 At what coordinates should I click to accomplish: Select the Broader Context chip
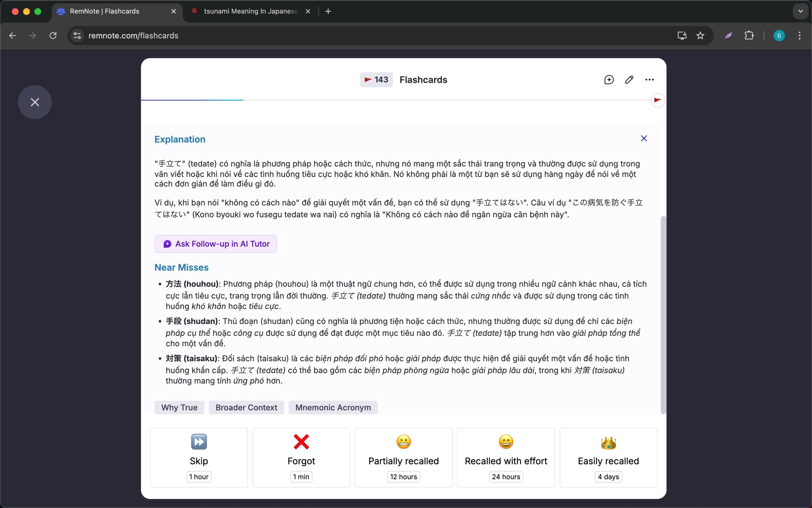click(x=246, y=408)
